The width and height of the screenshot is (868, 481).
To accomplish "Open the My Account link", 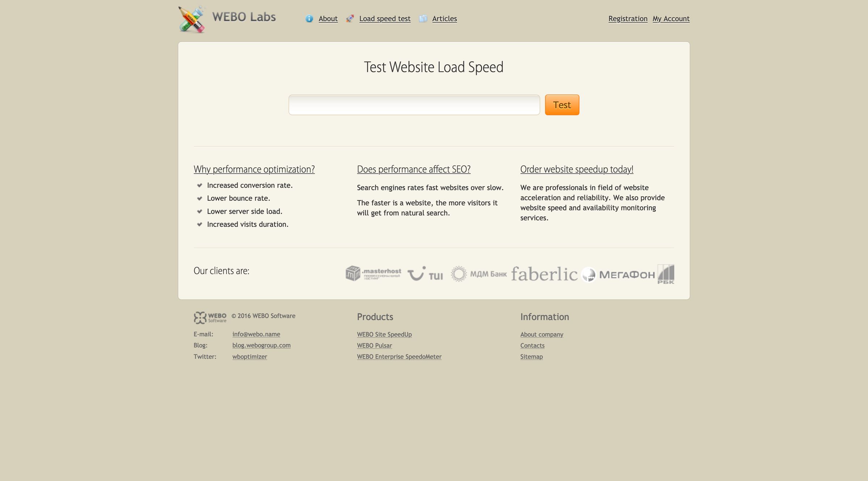I will (671, 19).
